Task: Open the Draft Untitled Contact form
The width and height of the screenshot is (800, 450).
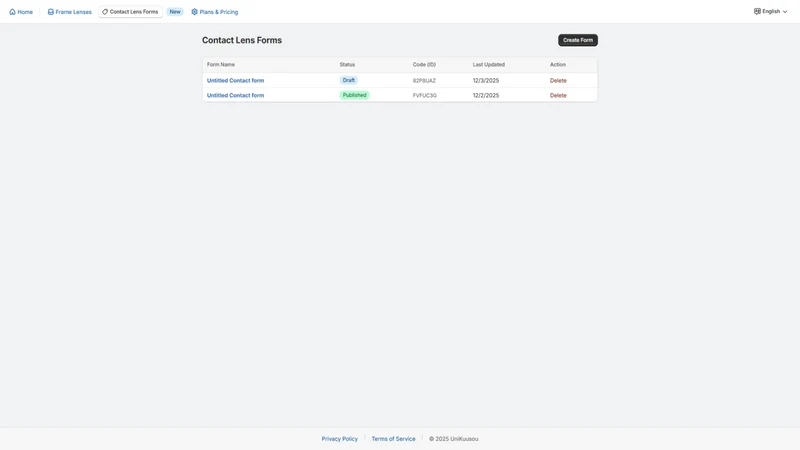Action: [x=235, y=81]
